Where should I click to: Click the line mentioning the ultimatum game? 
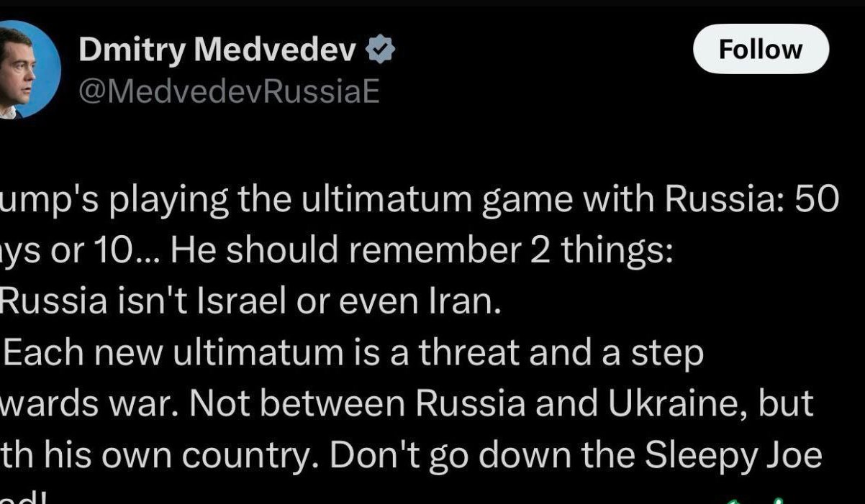pos(420,203)
